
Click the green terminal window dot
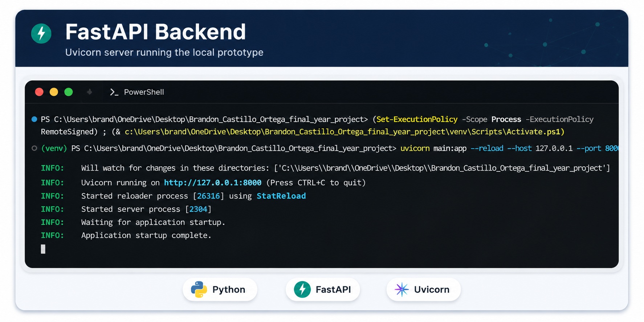coord(68,92)
